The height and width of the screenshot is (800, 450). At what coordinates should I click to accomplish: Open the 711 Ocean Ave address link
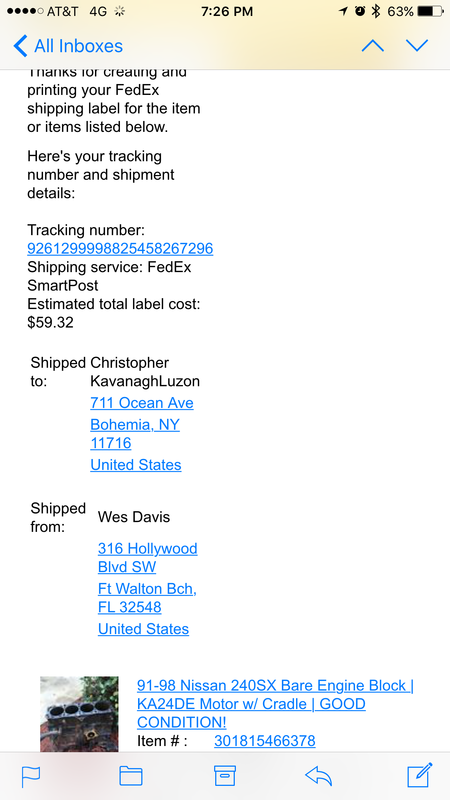point(142,403)
